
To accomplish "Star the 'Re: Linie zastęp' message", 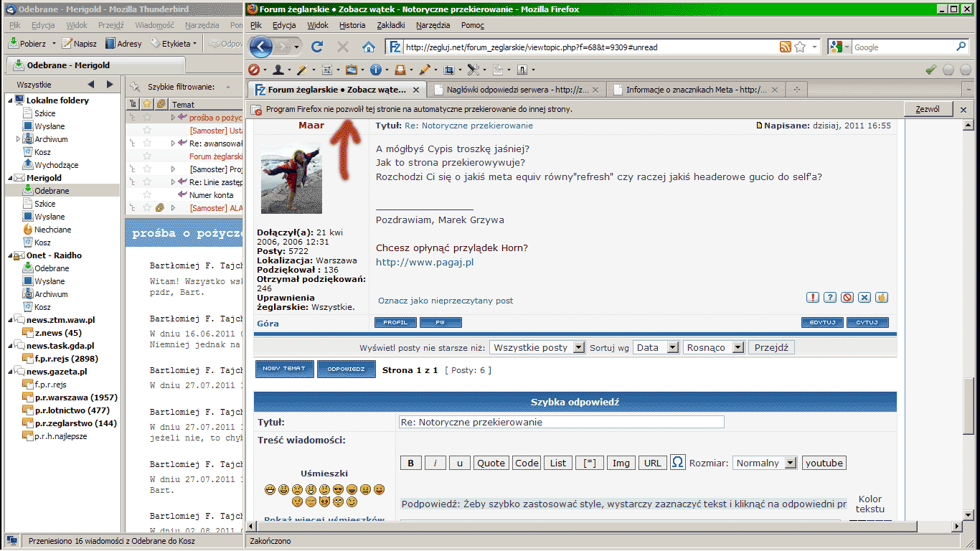I will point(147,182).
